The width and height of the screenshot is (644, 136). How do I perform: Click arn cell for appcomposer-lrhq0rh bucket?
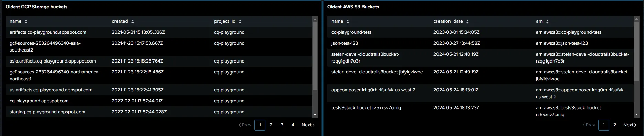[x=580, y=93]
